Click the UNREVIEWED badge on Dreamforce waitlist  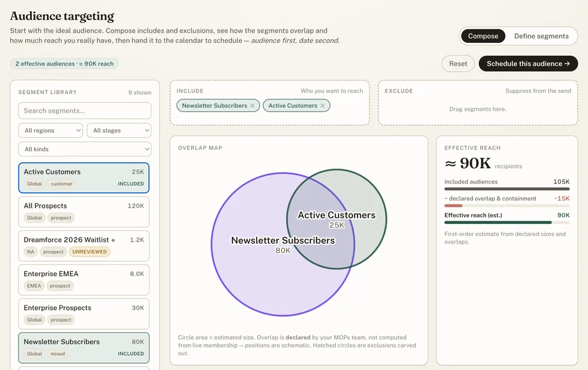90,251
